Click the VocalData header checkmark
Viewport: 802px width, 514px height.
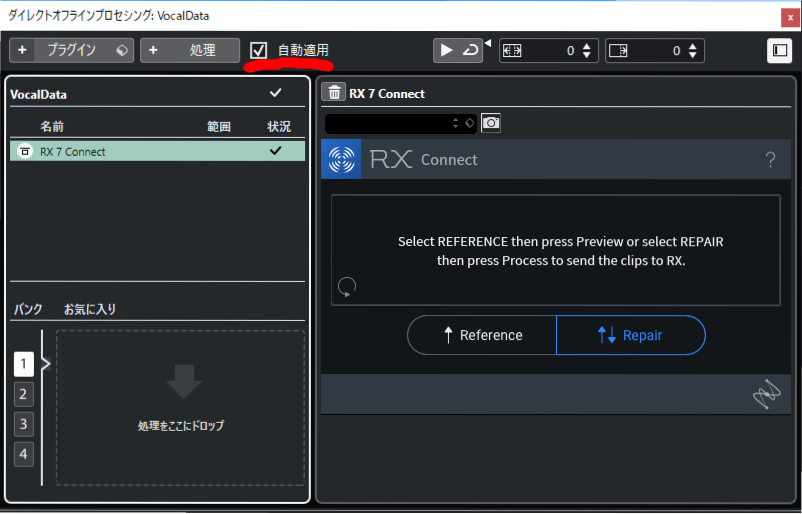click(x=276, y=93)
